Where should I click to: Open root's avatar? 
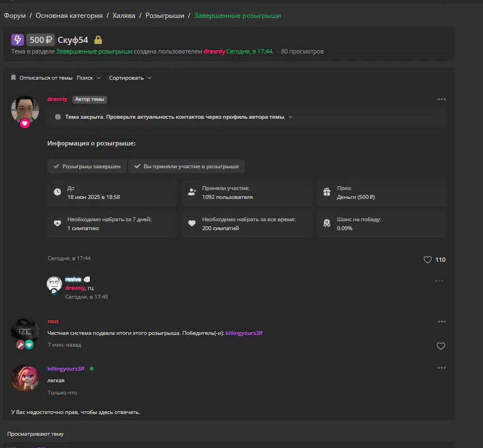click(x=25, y=332)
